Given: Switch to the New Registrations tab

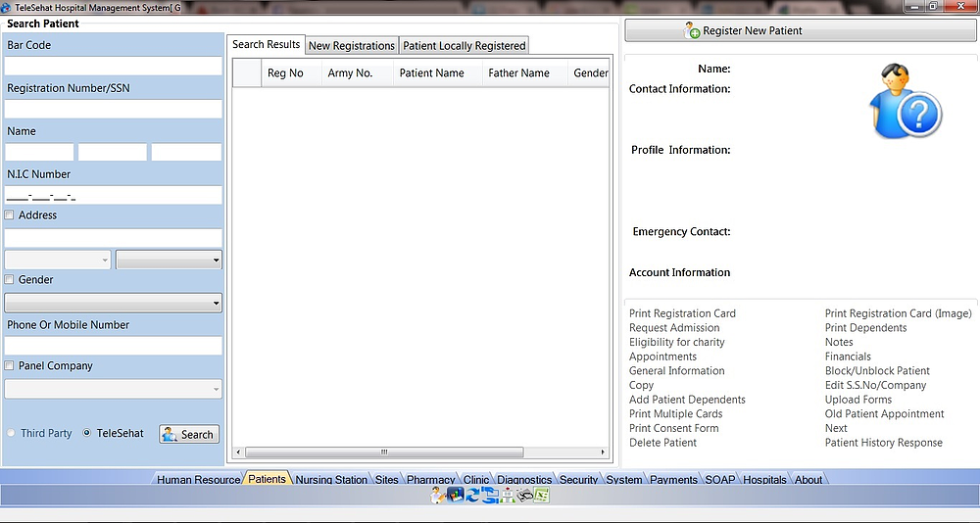Looking at the screenshot, I should (352, 46).
